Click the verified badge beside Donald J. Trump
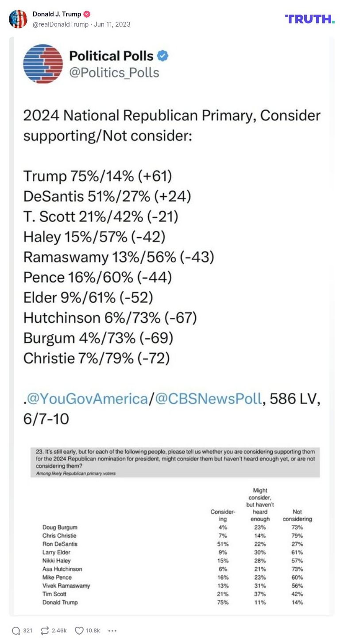This screenshot has width=344, height=644. click(x=87, y=14)
